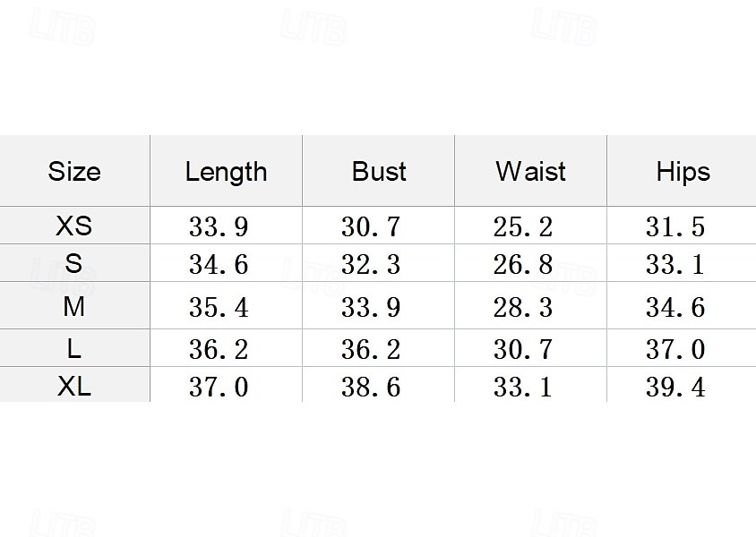The width and height of the screenshot is (756, 537).
Task: Click XL bust value 38.6
Action: coord(371,387)
